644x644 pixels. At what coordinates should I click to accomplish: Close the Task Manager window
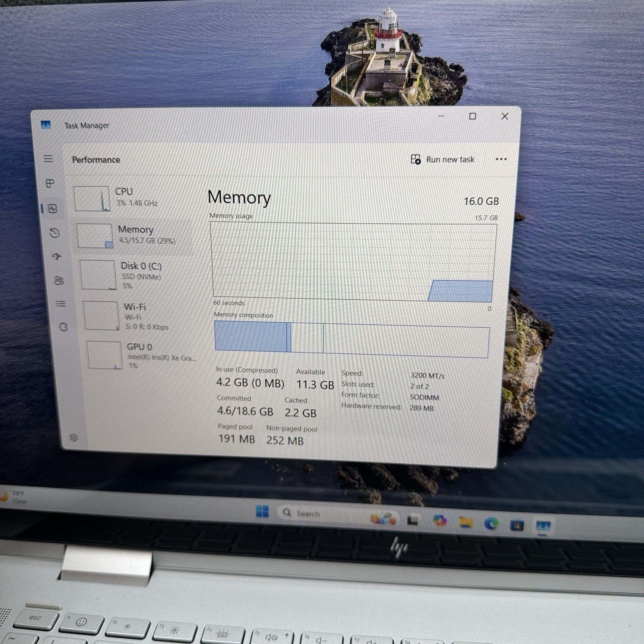(x=505, y=116)
